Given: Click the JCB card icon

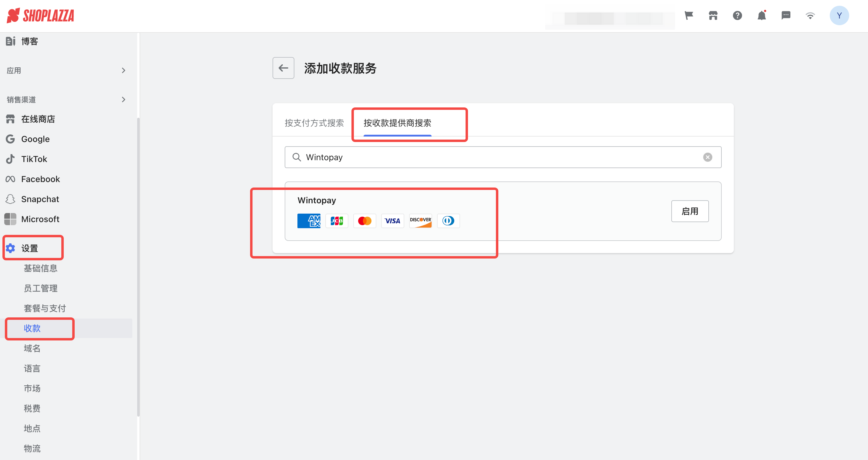Looking at the screenshot, I should pos(337,221).
